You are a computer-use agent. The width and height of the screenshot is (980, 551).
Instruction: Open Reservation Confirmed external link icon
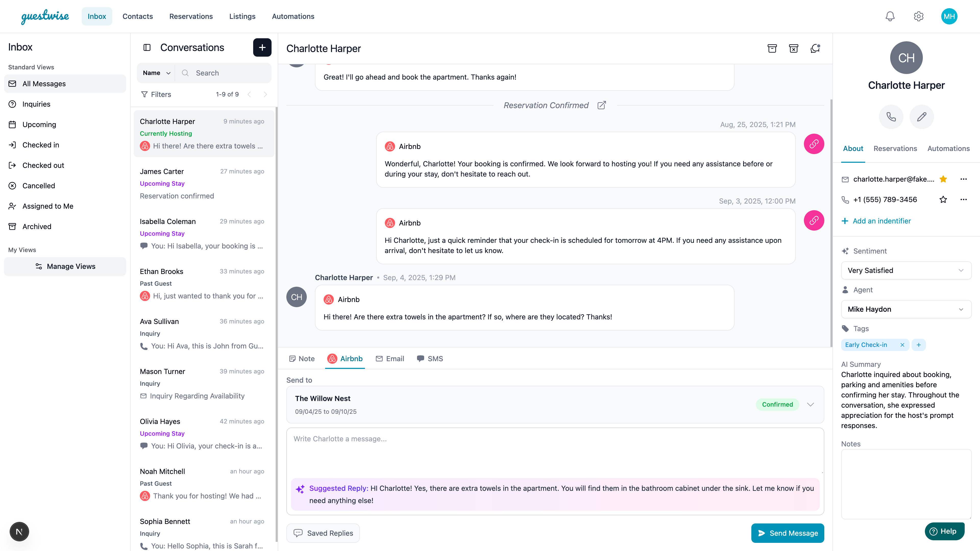[602, 105]
